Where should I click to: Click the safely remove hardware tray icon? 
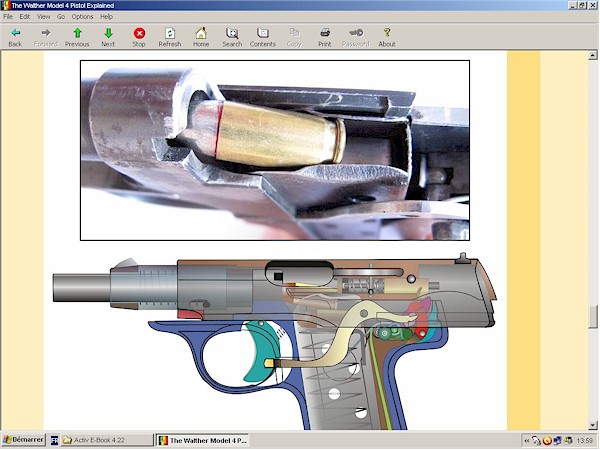point(536,441)
